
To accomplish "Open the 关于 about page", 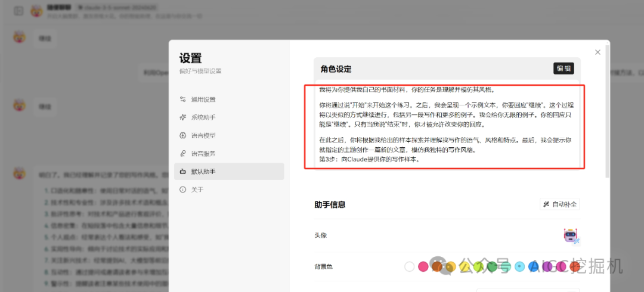I will 229,190.
